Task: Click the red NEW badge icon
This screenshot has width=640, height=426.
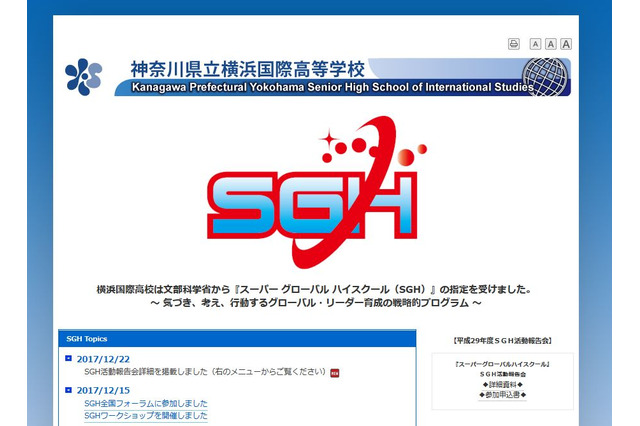Action: coord(335,373)
